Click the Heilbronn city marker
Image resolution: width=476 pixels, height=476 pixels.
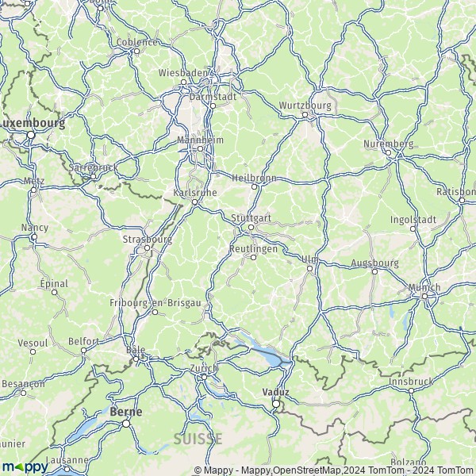coord(255,187)
